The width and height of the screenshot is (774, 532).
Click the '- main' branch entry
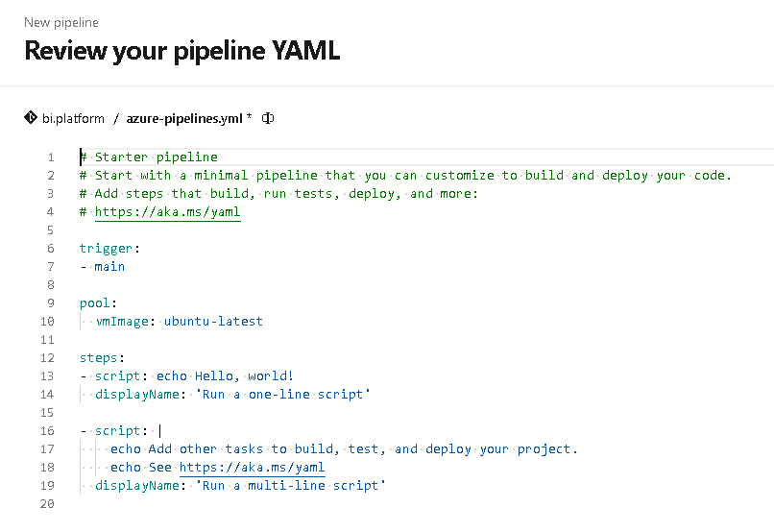[103, 267]
